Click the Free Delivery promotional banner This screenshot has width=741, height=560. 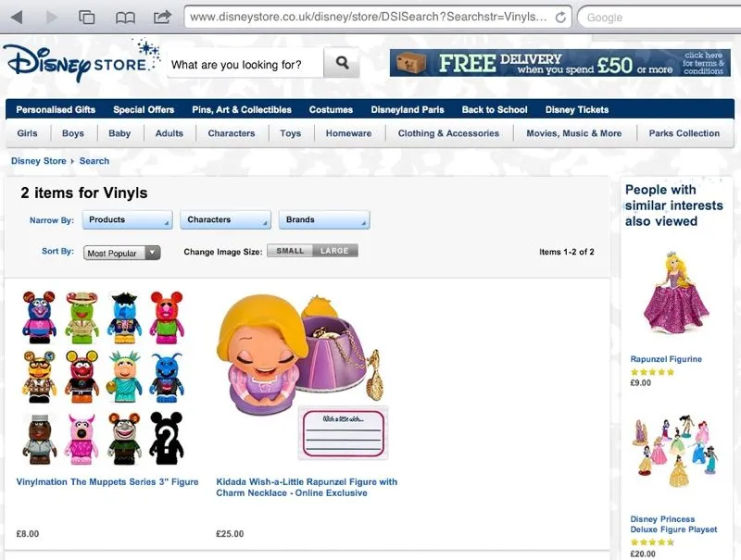pos(560,63)
